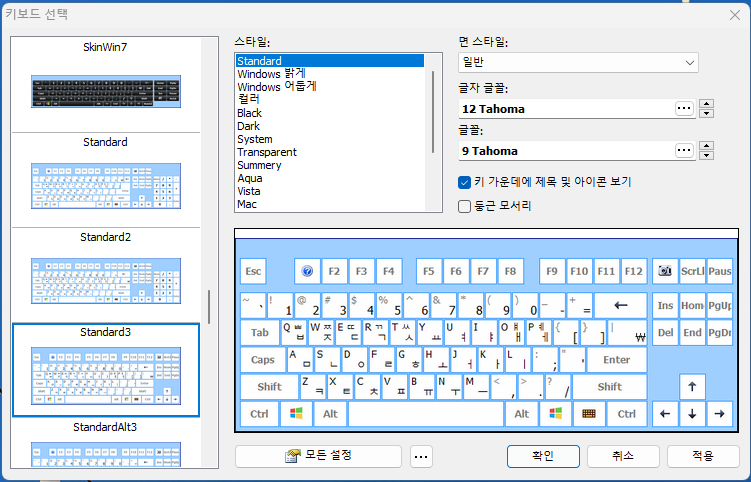Viewport: 751px width, 482px height.
Task: Select Windows 밝게 style
Action: [330, 74]
